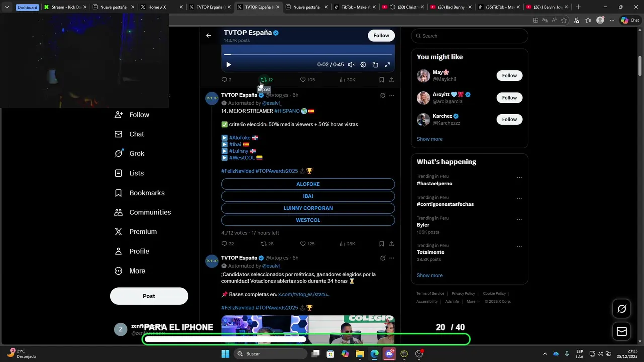Screen dimensions: 644x362
Task: Expand the video to fullscreen
Action: click(x=387, y=65)
